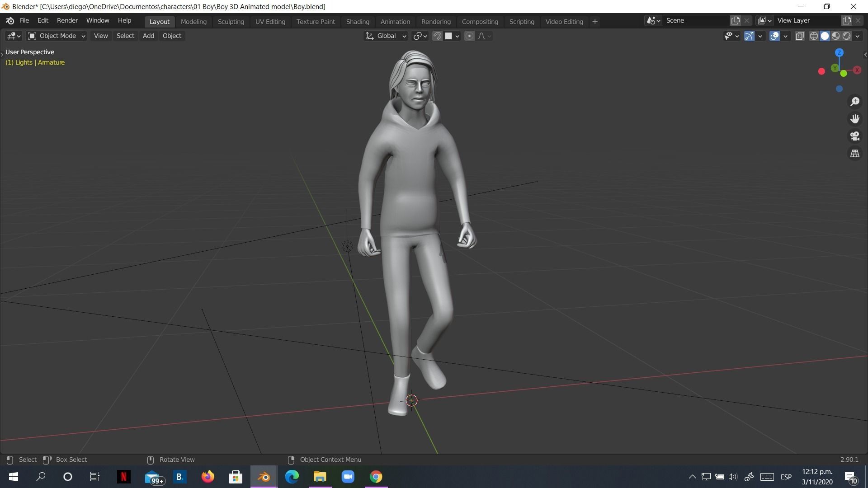Screen dimensions: 868x488
Task: Toggle proportional editing
Action: pyautogui.click(x=469, y=36)
